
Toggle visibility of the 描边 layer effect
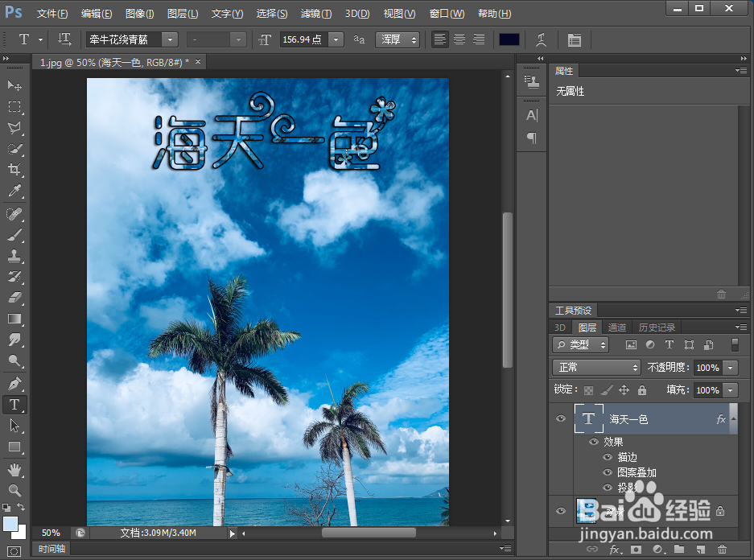pos(609,457)
